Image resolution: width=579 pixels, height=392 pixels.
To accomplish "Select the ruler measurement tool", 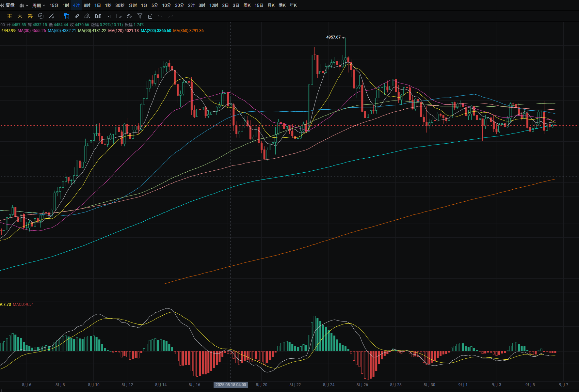I will coord(77,16).
